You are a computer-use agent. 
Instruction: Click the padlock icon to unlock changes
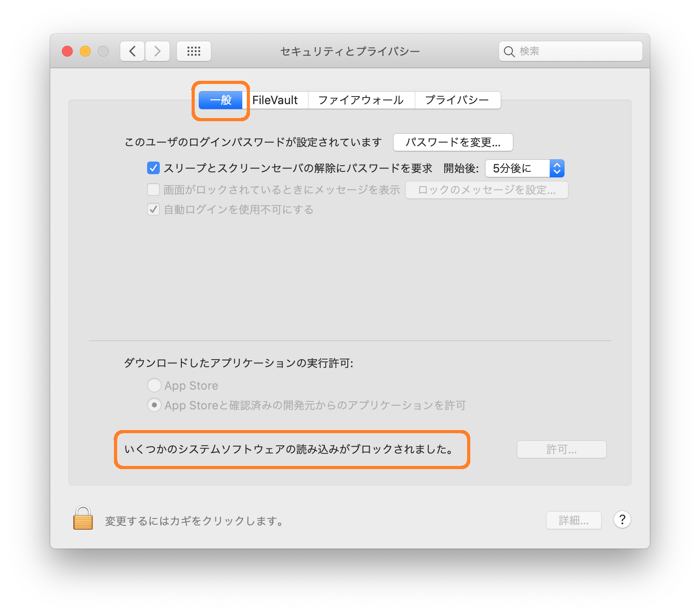pos(83,518)
